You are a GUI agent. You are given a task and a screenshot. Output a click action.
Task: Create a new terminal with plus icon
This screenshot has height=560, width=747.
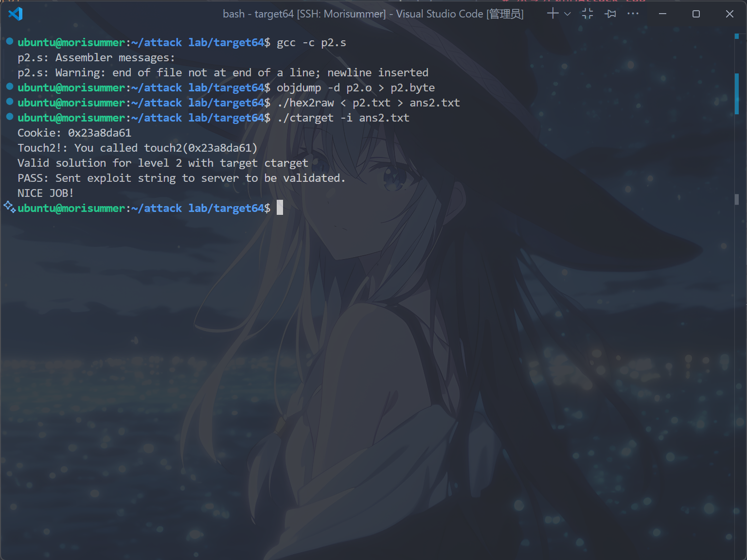point(552,14)
